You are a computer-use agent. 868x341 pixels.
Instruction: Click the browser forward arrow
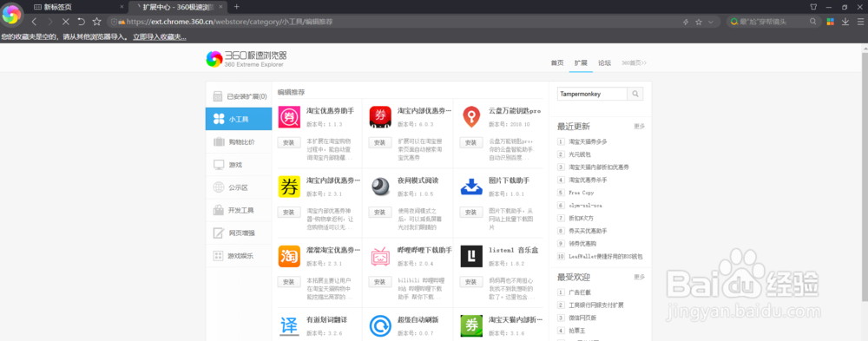click(x=49, y=22)
